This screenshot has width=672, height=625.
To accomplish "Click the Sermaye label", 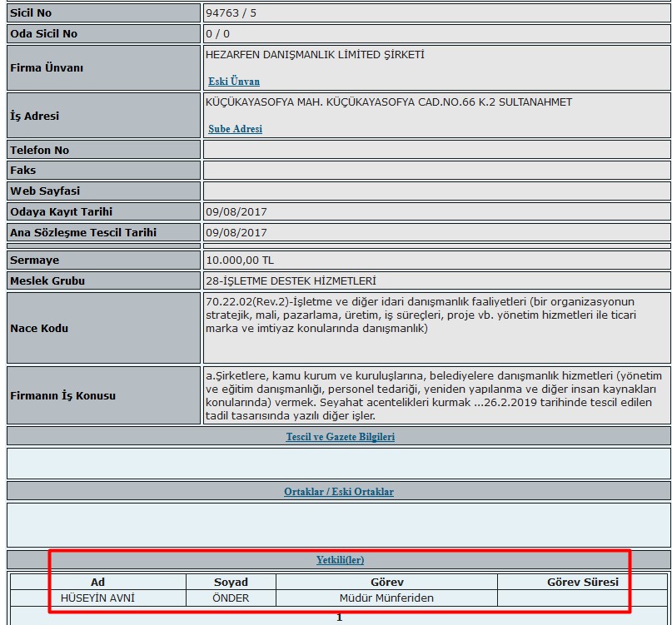I will pos(35,260).
